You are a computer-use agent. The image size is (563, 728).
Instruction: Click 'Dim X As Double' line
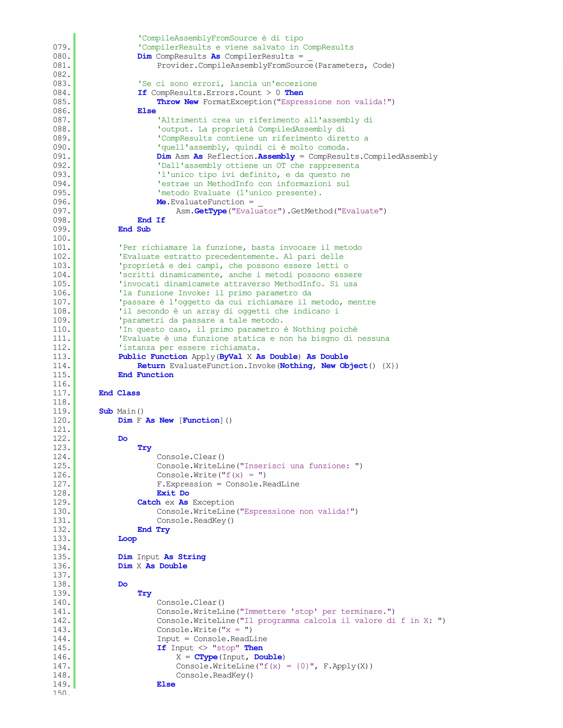[153, 566]
